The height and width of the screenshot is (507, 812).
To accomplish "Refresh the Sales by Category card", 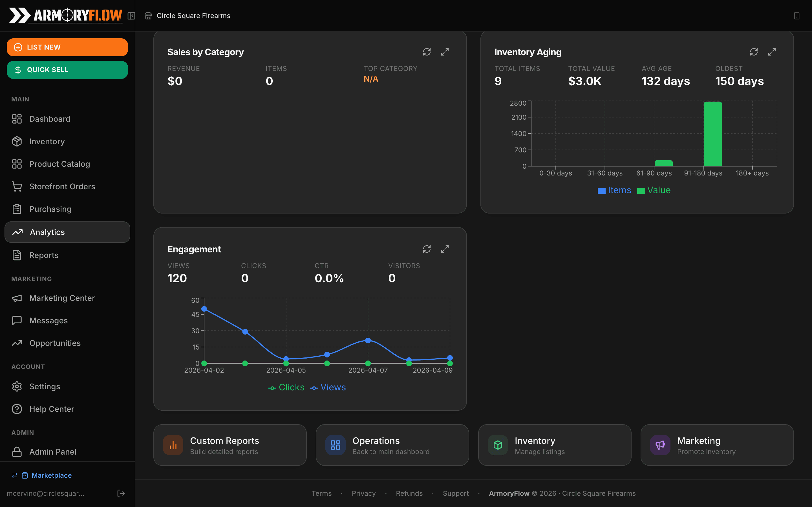I will (x=427, y=52).
